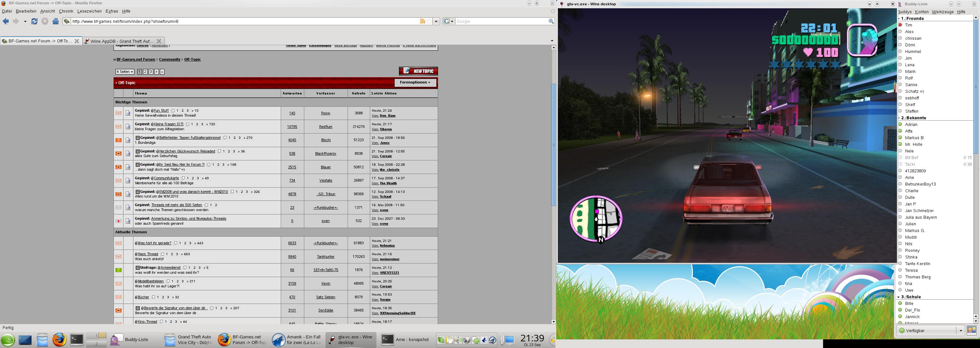Switch to Wine AppDB tab
Image resolution: width=980 pixels, height=348 pixels.
(123, 41)
